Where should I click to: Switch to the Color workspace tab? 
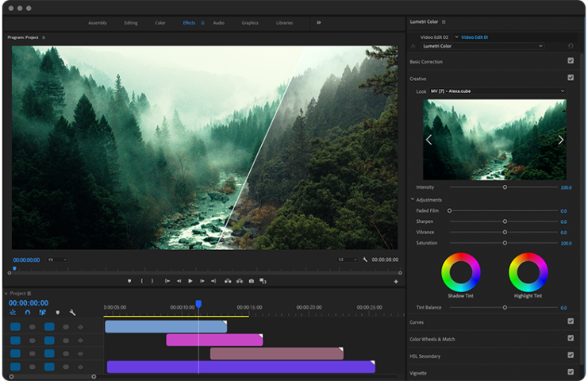tap(160, 22)
